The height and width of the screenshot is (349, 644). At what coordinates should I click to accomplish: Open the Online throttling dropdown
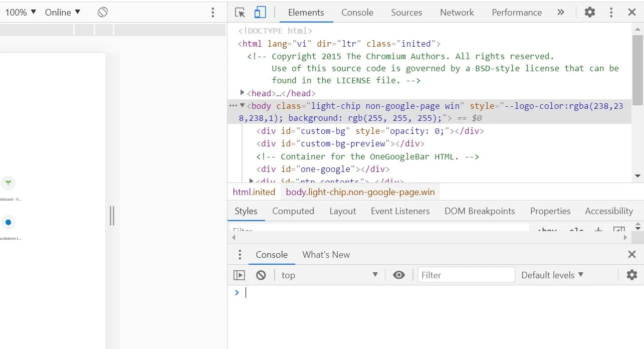tap(63, 12)
